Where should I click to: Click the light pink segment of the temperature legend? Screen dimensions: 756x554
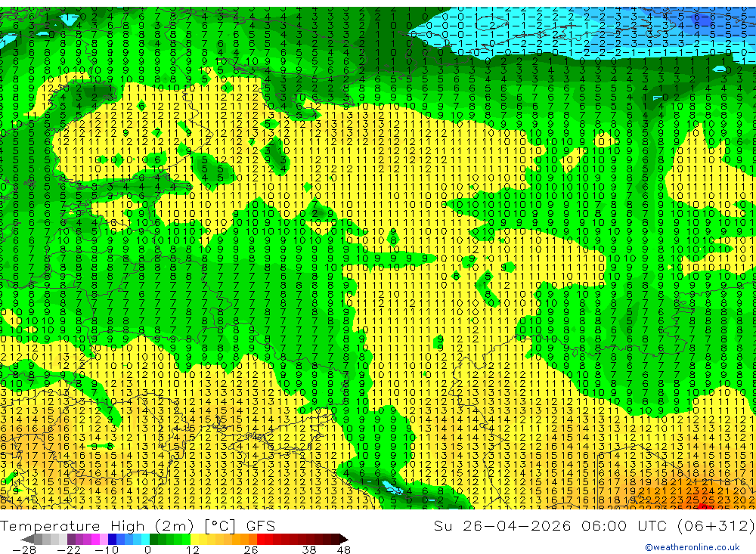tap(104, 540)
